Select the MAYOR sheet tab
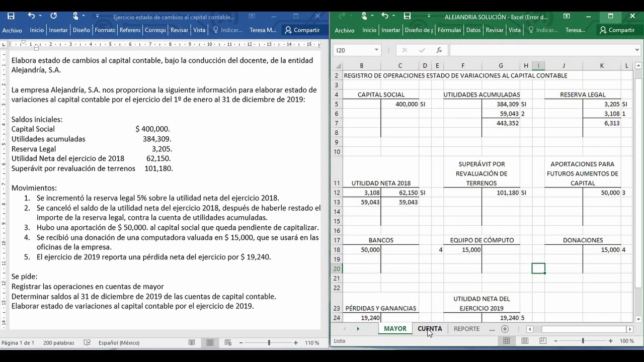 (x=395, y=329)
